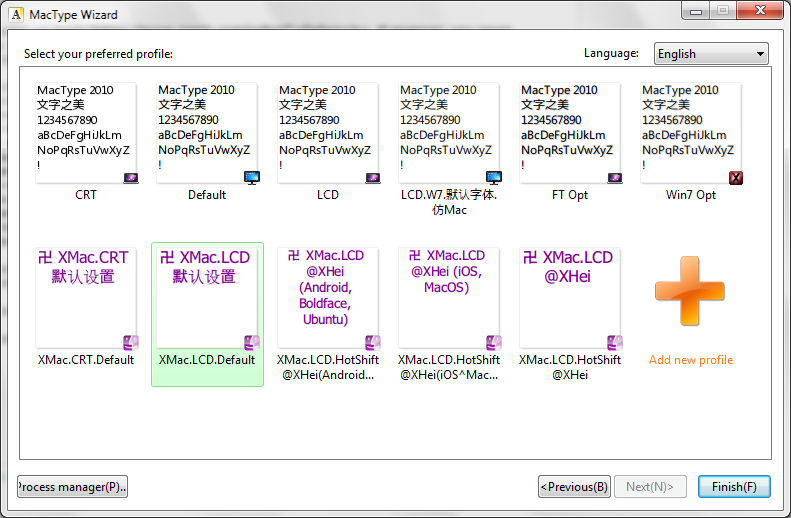This screenshot has height=518, width=791.
Task: Click the MacType Wizard title bar icon
Action: [x=16, y=15]
